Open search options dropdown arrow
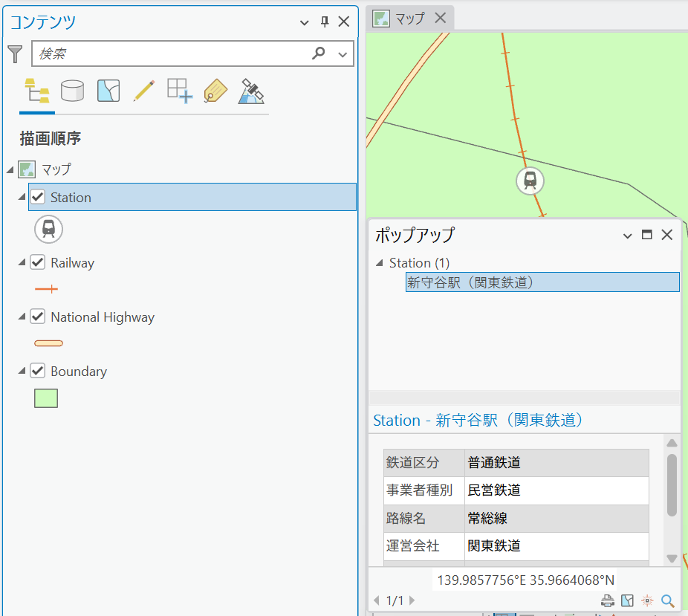 point(343,54)
